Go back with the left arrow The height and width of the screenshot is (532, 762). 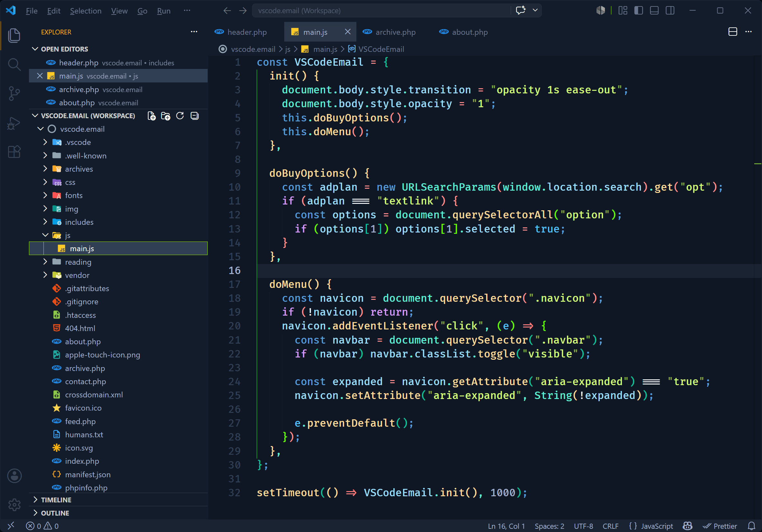coord(227,11)
